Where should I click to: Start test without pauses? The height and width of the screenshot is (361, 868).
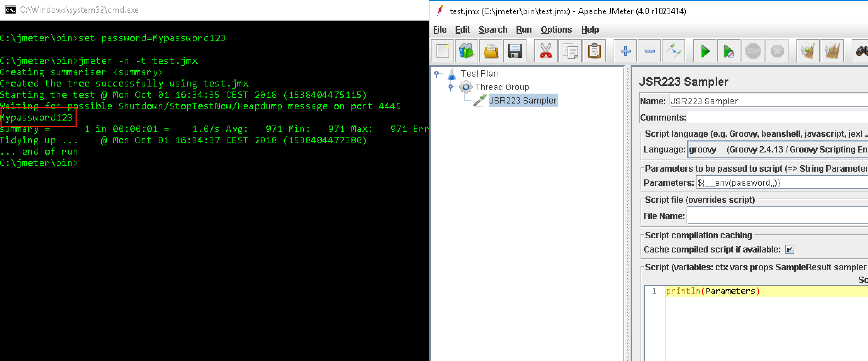728,51
